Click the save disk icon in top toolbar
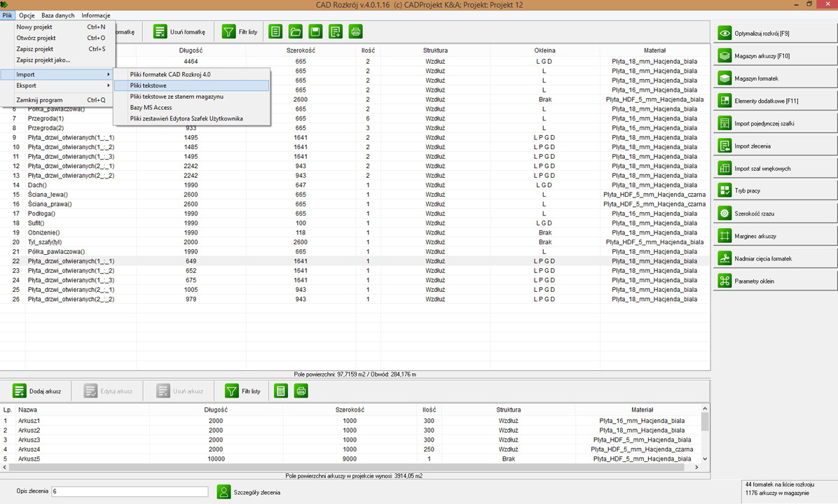The image size is (838, 504). [x=315, y=31]
